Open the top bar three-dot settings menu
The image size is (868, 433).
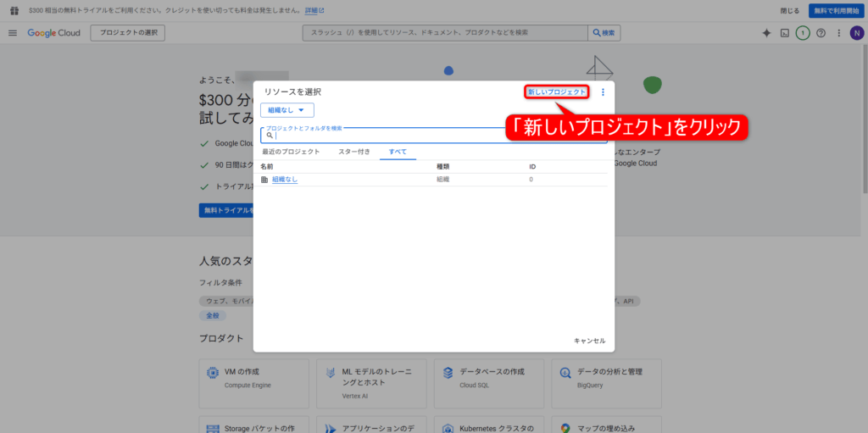(838, 33)
